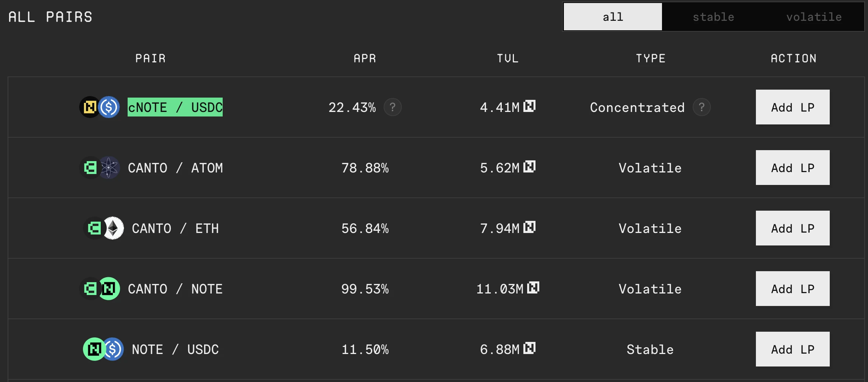Viewport: 868px width, 382px height.
Task: Add LP to the cNOTE / USDC pair
Action: pyautogui.click(x=793, y=107)
